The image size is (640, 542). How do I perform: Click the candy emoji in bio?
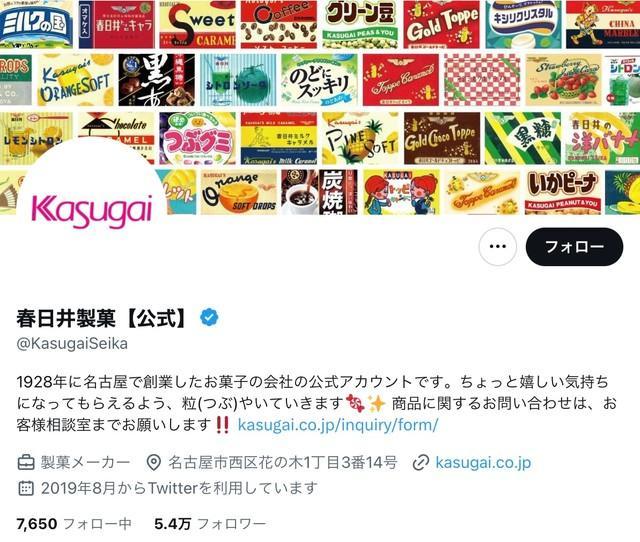(x=355, y=403)
